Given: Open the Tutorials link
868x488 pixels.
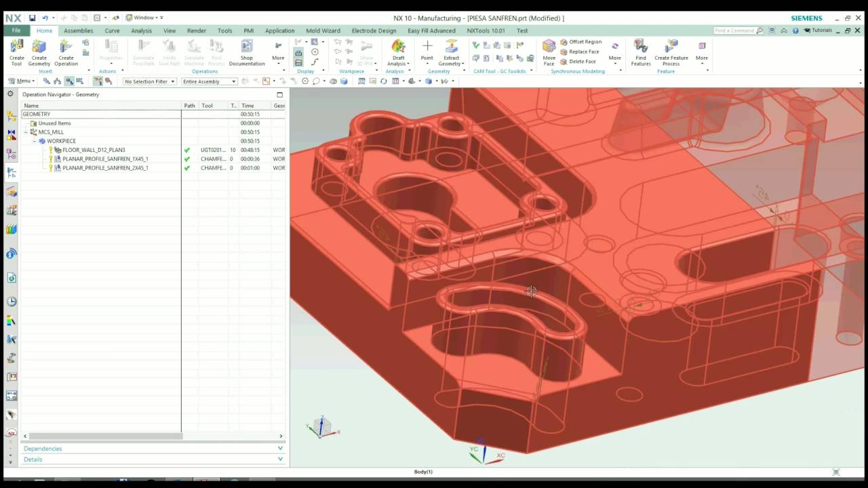Looking at the screenshot, I should pyautogui.click(x=818, y=30).
